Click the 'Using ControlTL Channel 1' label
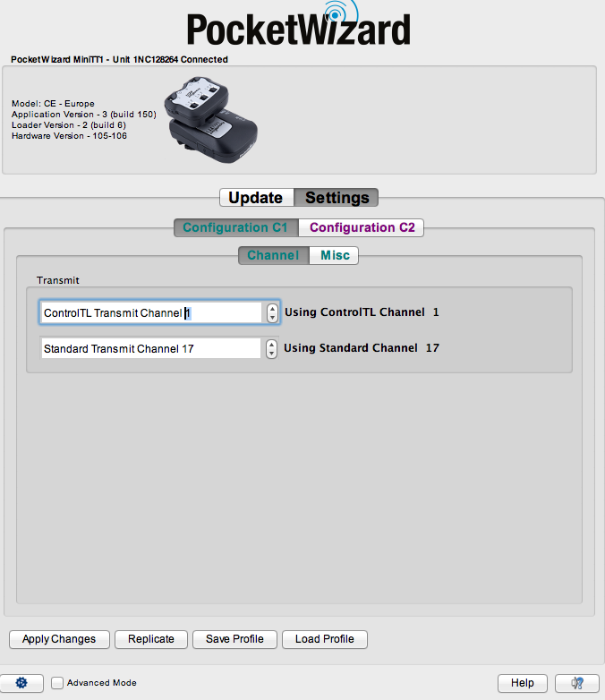Screen dimensions: 605x700 coord(362,312)
